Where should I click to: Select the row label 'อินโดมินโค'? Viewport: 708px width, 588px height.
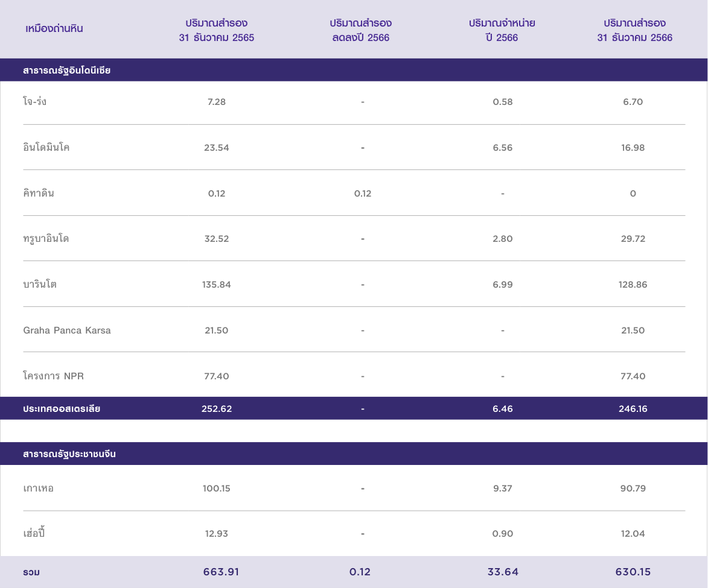[x=46, y=148]
